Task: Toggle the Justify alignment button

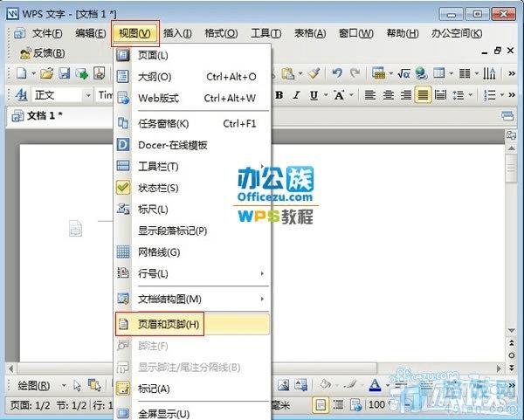Action: point(423,95)
